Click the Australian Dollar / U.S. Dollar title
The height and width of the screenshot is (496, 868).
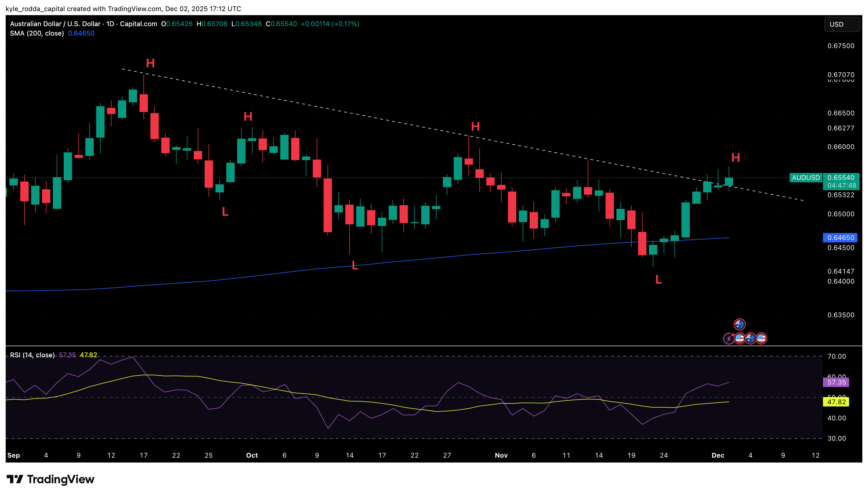tap(55, 24)
